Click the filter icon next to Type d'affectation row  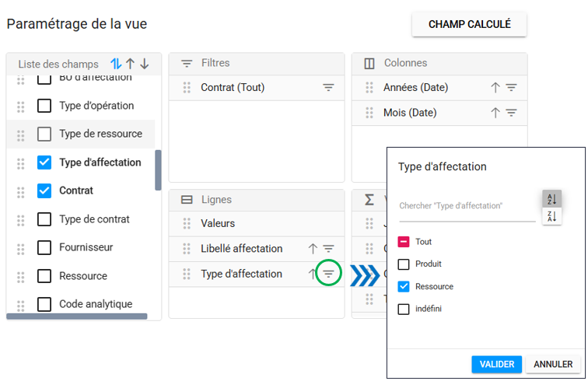[x=329, y=274]
